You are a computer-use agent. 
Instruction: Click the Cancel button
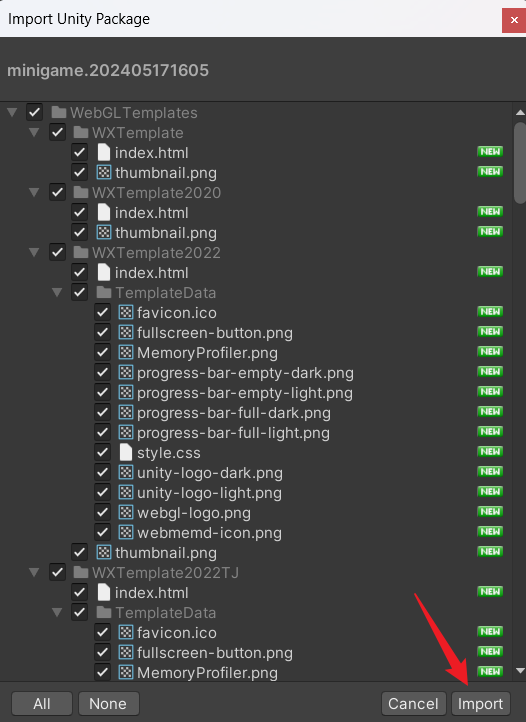(413, 704)
